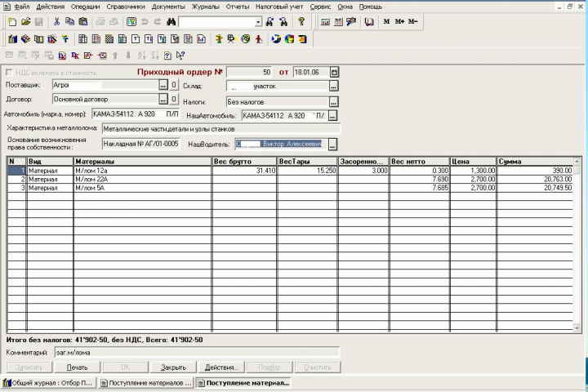Open the calculator icon in the toolbar
588x392 pixels.
[x=325, y=22]
